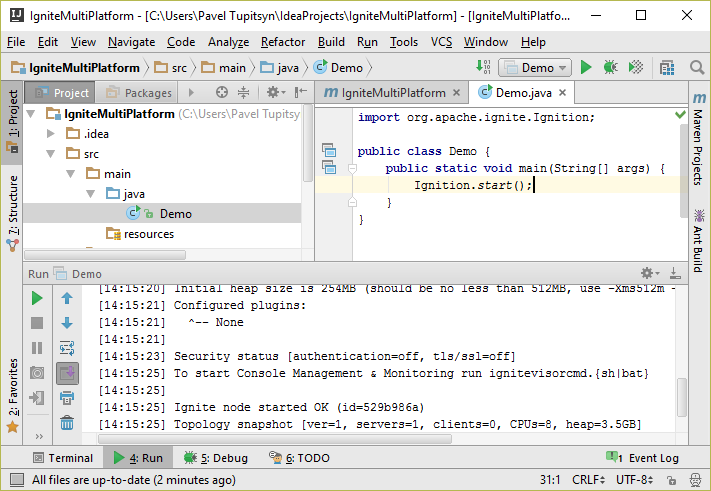Rerun Demo in the Run panel
711x491 pixels.
[x=37, y=298]
